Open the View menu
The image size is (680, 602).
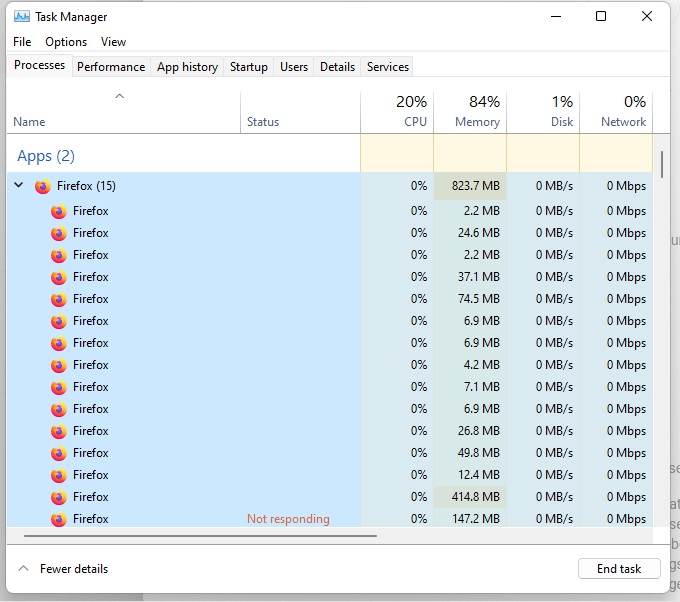pyautogui.click(x=114, y=42)
